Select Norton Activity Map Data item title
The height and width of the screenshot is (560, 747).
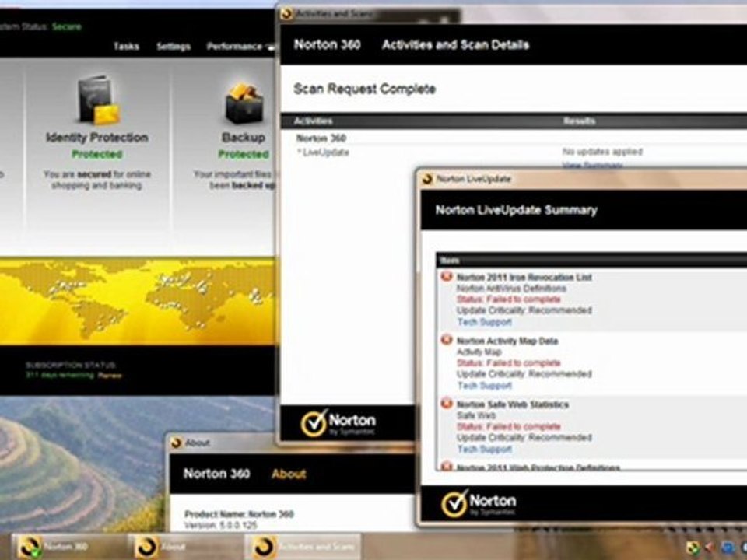(507, 341)
